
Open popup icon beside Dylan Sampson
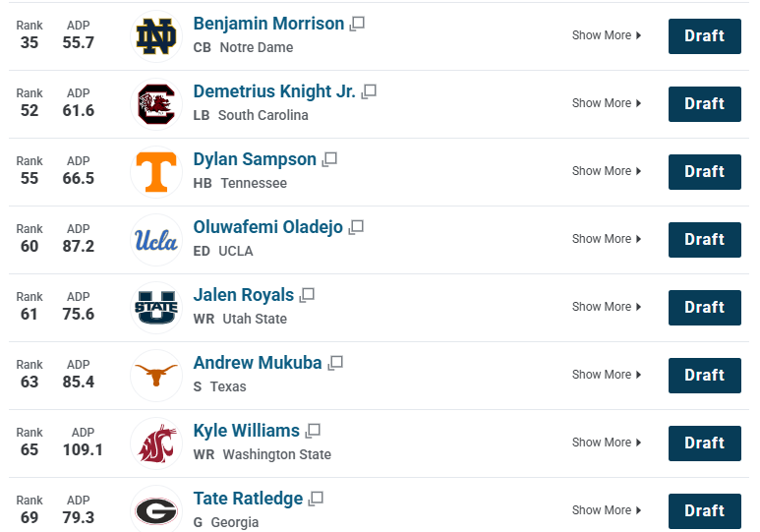point(329,159)
